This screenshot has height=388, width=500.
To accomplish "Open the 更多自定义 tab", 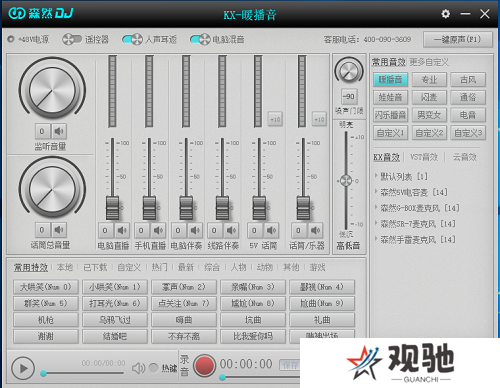I will (429, 62).
